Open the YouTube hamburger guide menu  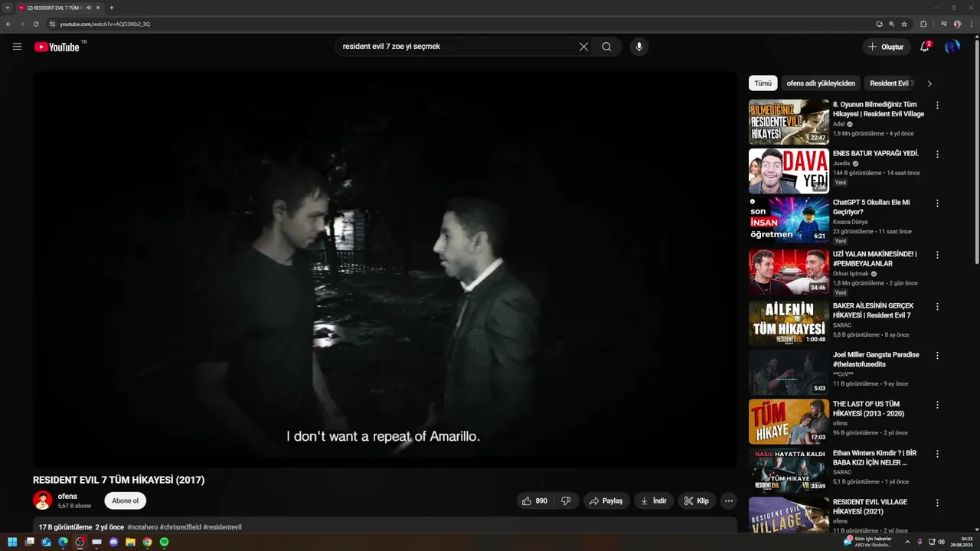click(x=17, y=47)
